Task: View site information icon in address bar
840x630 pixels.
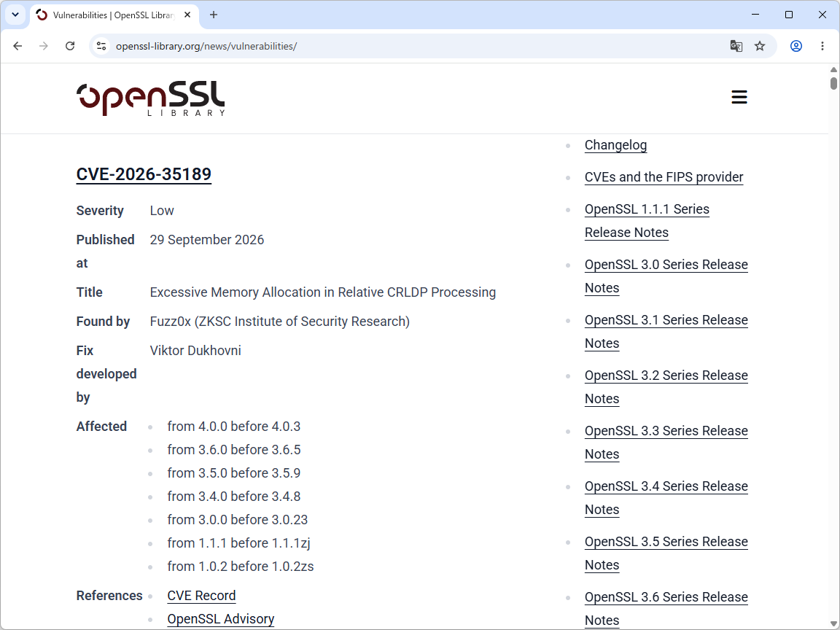Action: pyautogui.click(x=101, y=46)
